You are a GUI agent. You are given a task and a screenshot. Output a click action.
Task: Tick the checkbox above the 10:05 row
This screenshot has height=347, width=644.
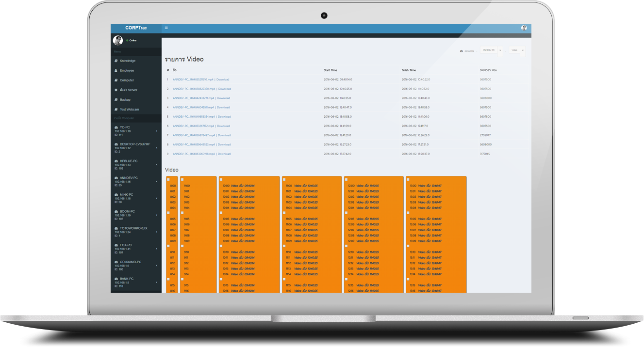point(222,213)
